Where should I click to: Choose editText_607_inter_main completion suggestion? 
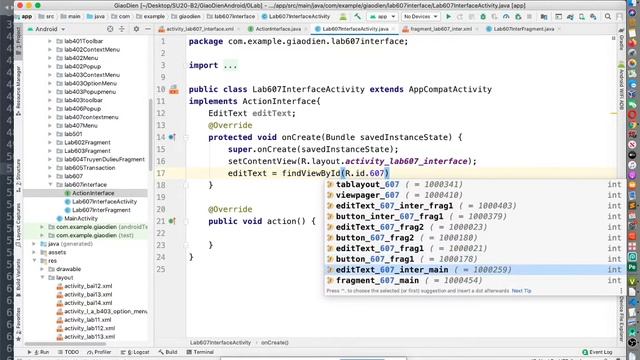point(474,270)
